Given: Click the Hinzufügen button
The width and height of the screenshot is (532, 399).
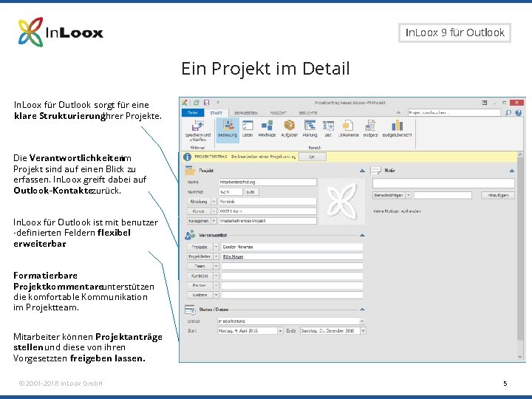Looking at the screenshot, I should point(498,195).
